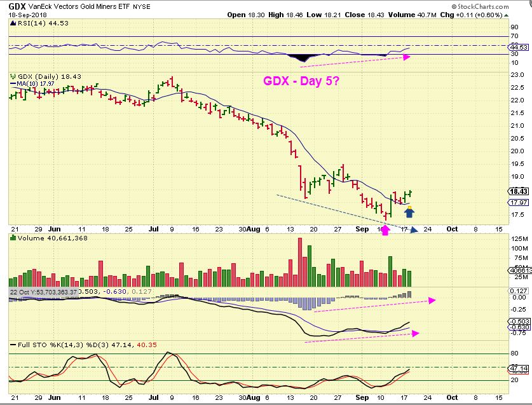Click Jun on price chart date axis
This screenshot has width=532, height=405.
point(54,229)
